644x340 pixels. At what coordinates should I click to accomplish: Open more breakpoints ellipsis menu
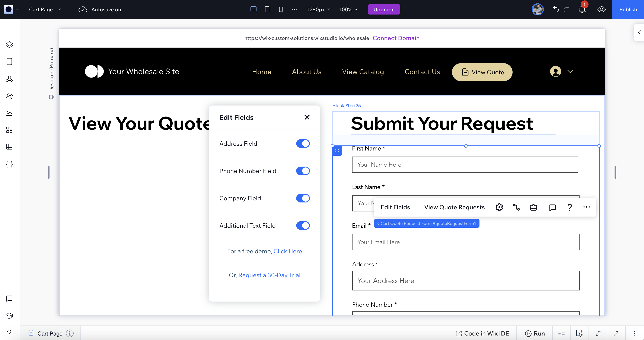294,10
